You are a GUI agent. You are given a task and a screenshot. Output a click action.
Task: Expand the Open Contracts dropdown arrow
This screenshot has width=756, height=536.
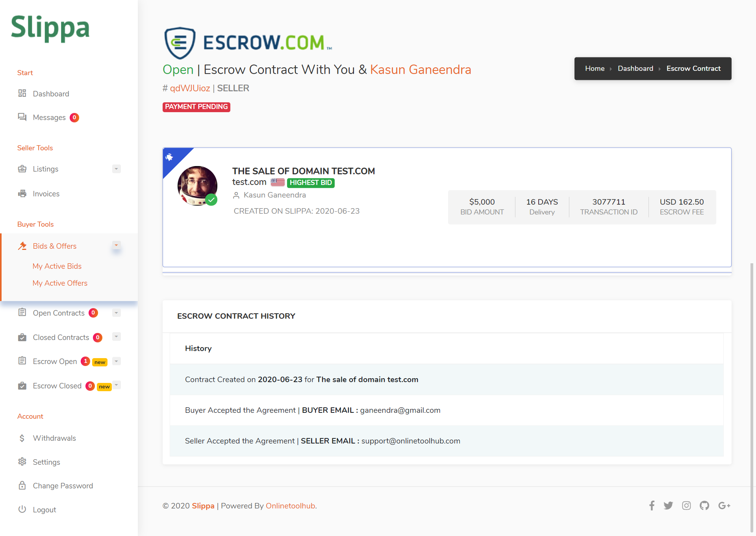[x=116, y=312]
